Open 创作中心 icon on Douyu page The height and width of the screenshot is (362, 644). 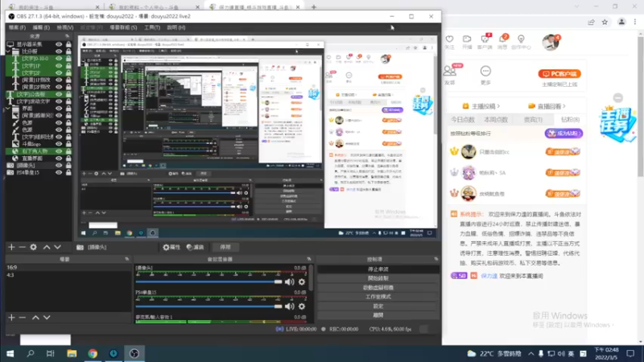(521, 39)
